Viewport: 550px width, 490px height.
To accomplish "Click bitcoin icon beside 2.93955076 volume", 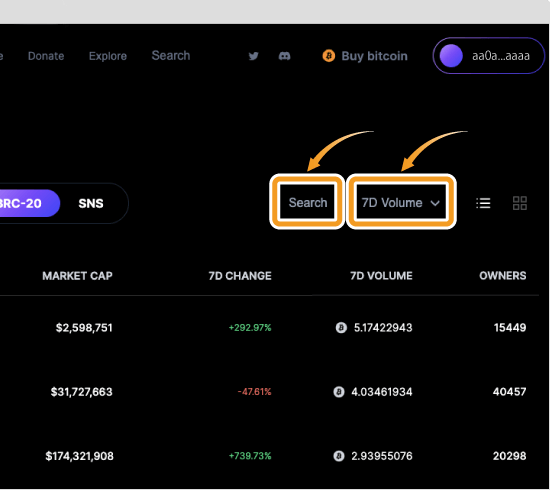I will click(x=338, y=456).
